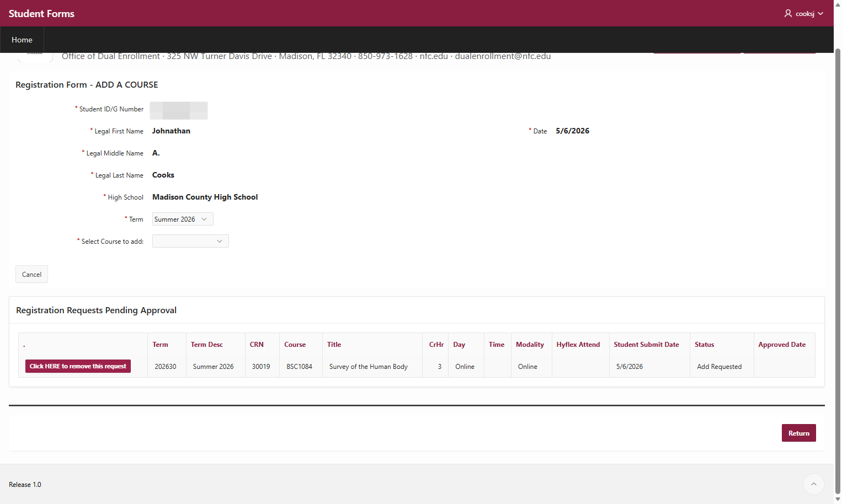Click the Status column header
842x504 pixels.
[704, 345]
